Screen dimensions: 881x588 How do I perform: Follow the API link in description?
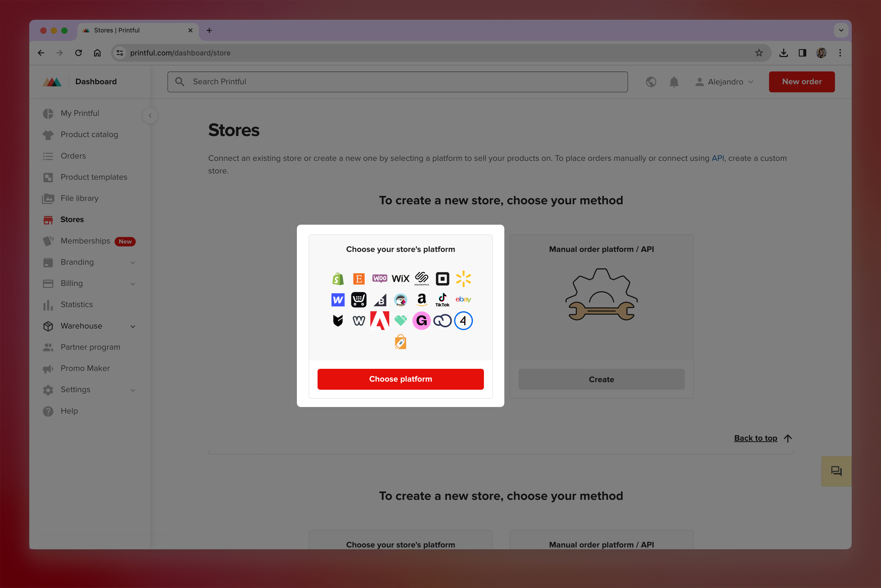tap(718, 158)
